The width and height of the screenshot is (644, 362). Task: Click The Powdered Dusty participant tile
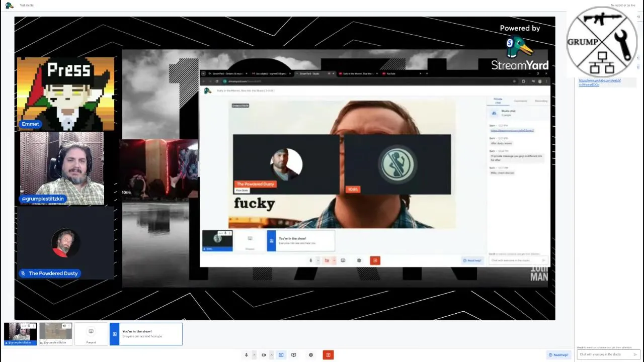(x=65, y=243)
